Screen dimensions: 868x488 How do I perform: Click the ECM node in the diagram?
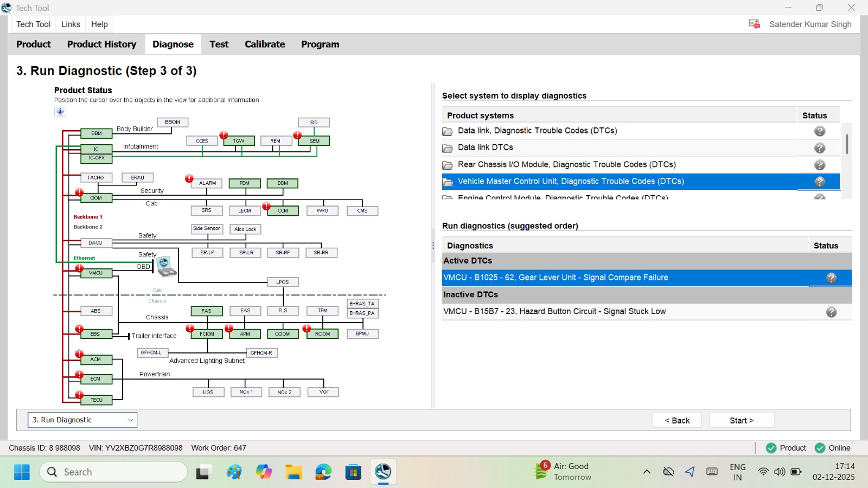click(95, 379)
